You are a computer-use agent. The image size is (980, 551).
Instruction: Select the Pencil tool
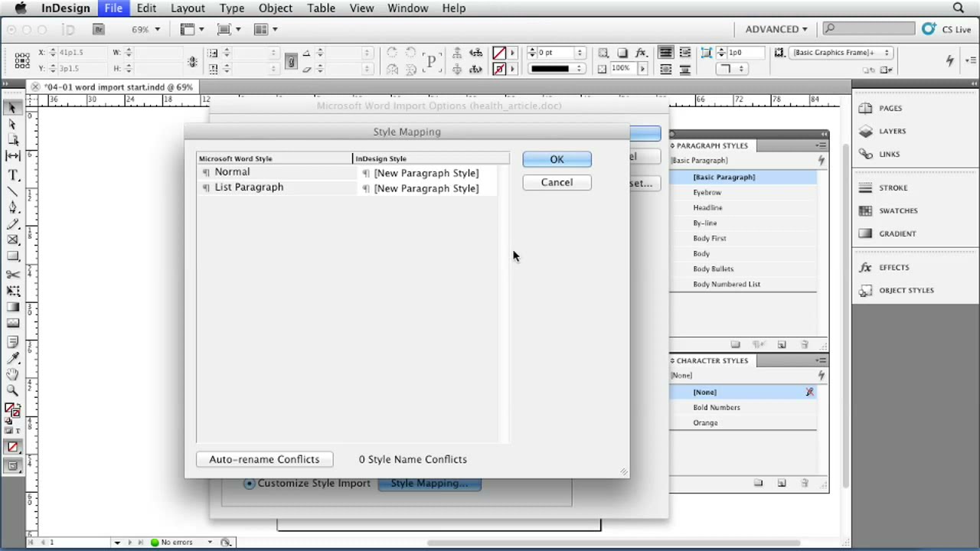(x=13, y=224)
